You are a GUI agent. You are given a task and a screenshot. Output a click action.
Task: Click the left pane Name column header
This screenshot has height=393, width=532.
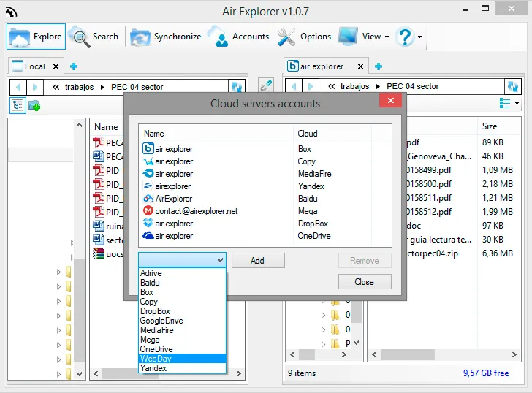pos(106,127)
